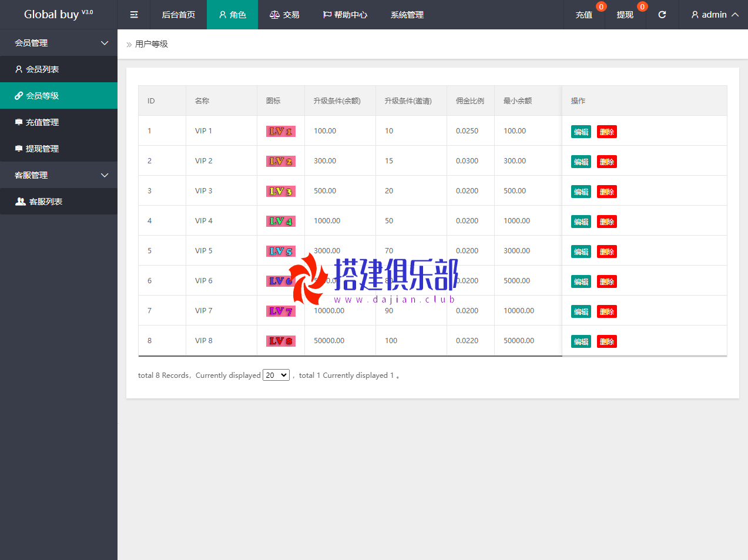Delete the VIP 7 row
The height and width of the screenshot is (560, 748).
tap(607, 311)
